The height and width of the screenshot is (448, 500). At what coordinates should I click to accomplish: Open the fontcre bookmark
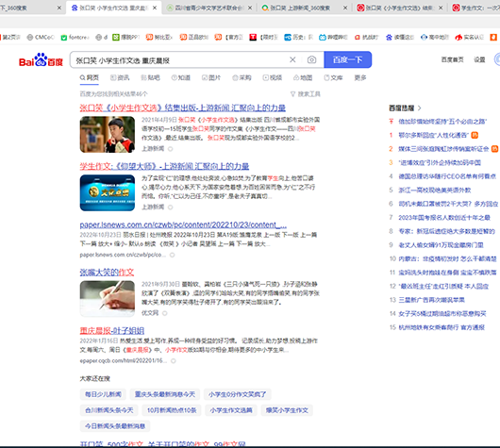coord(75,38)
